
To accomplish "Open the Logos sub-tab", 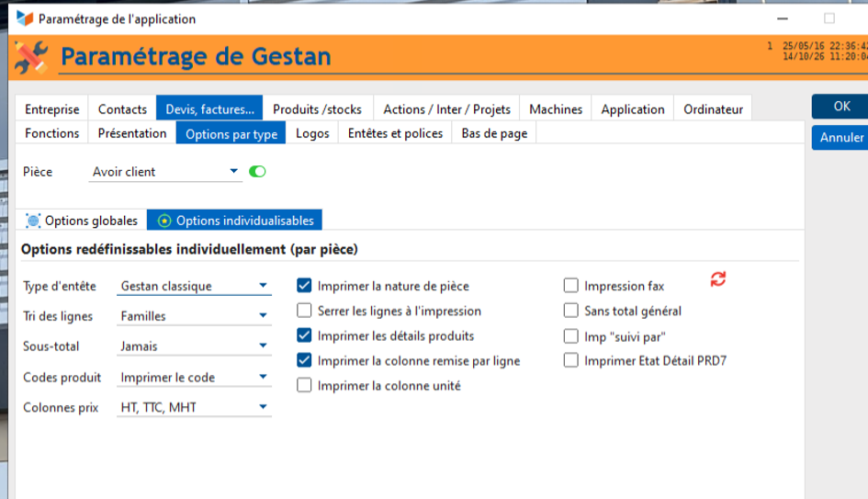I will point(312,133).
